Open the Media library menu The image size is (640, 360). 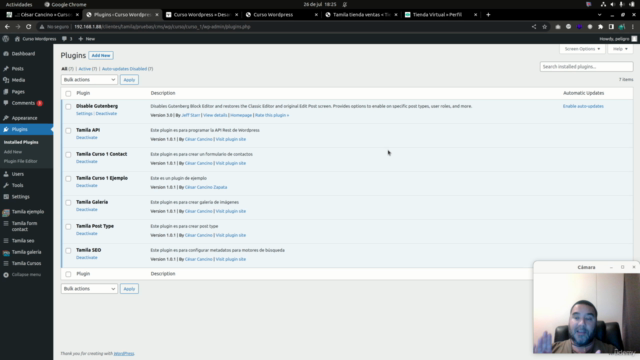(x=18, y=80)
